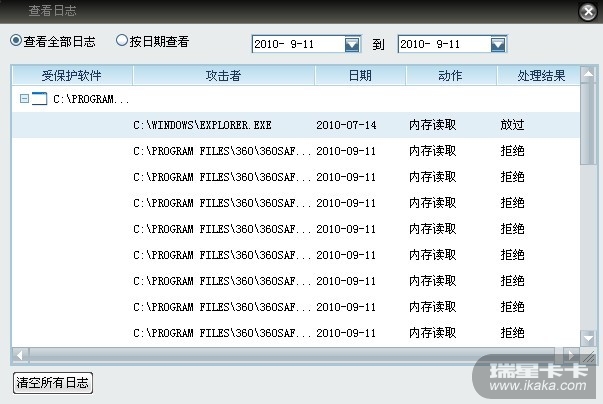Screen dimensions: 603x404
Task: Sort by 日期 column header
Action: pyautogui.click(x=360, y=75)
